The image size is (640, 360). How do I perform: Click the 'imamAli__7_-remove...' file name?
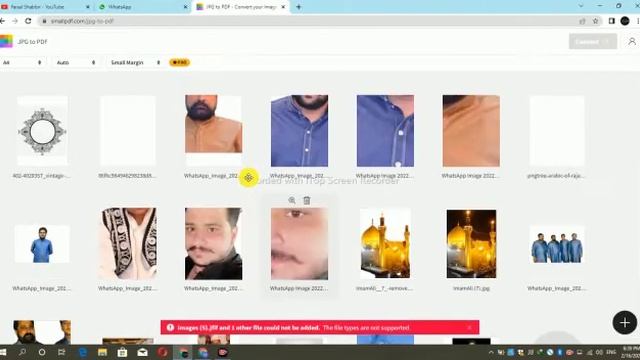tap(384, 288)
